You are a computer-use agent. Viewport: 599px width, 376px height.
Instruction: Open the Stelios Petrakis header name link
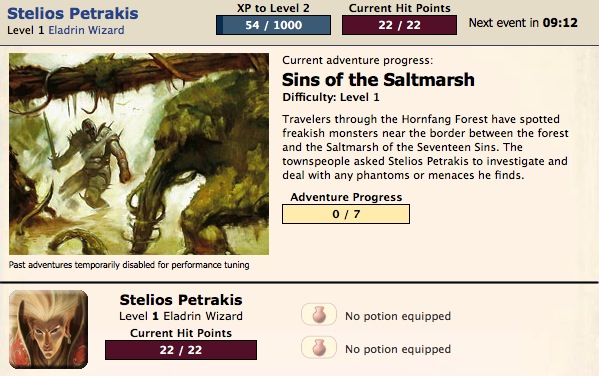click(73, 13)
